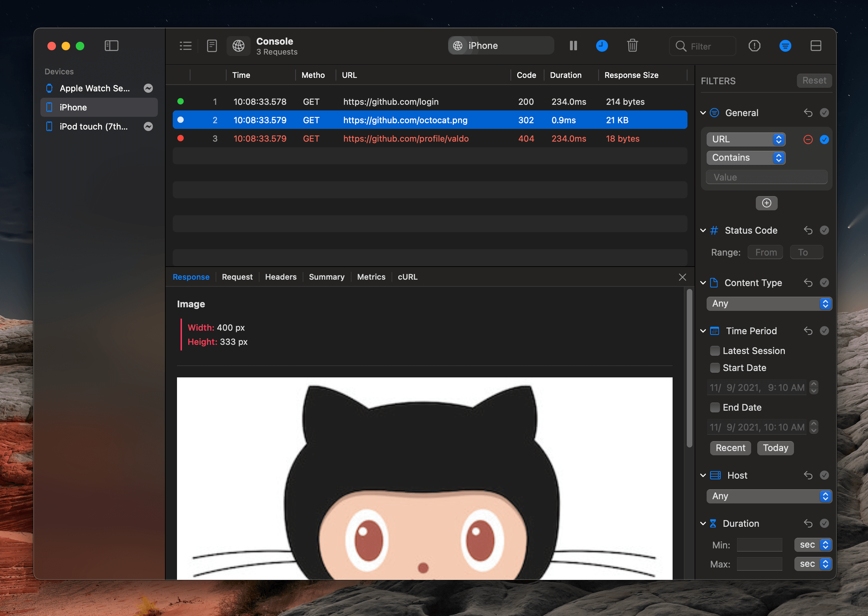Screen dimensions: 868x616
Task: Click the exclamation alert icon in toolbar
Action: coord(755,46)
